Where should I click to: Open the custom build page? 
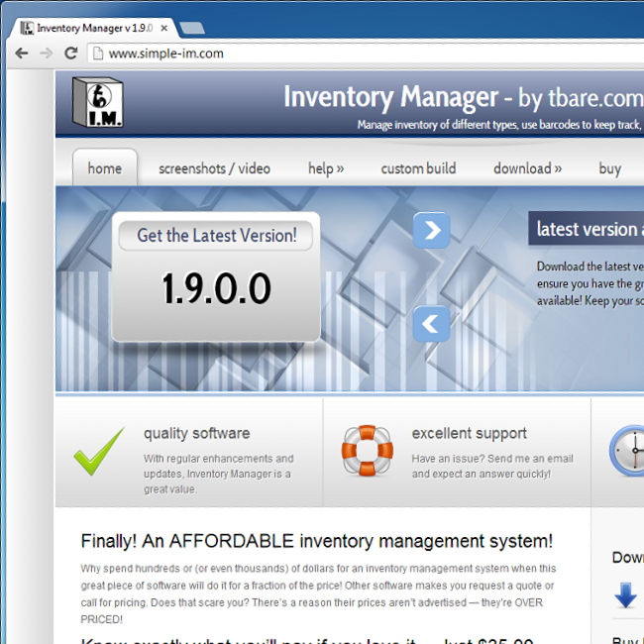click(x=418, y=168)
